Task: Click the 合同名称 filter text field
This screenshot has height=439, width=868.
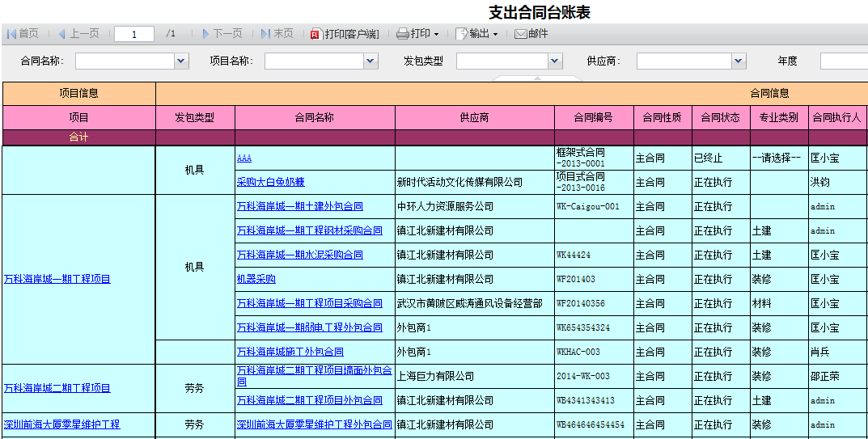Action: point(125,61)
